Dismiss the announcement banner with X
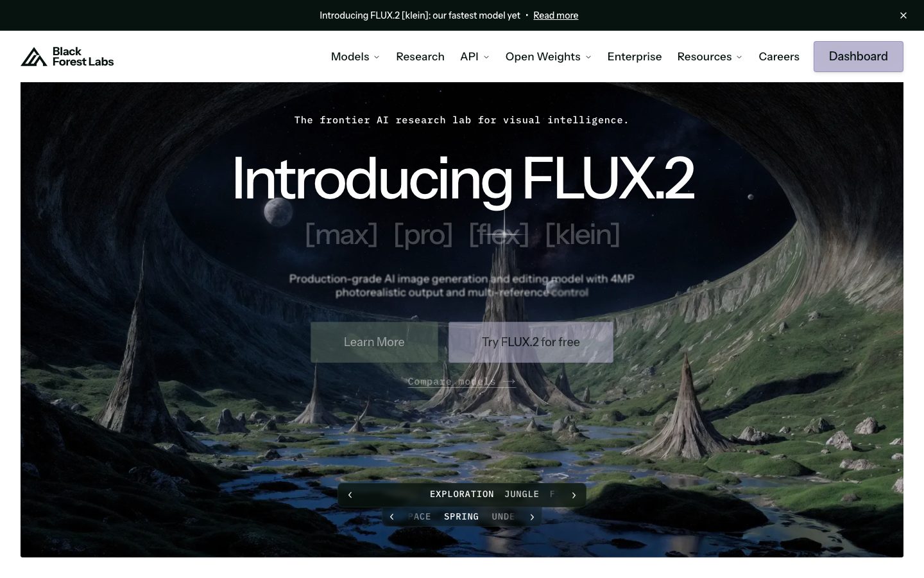The width and height of the screenshot is (924, 578). (x=903, y=15)
